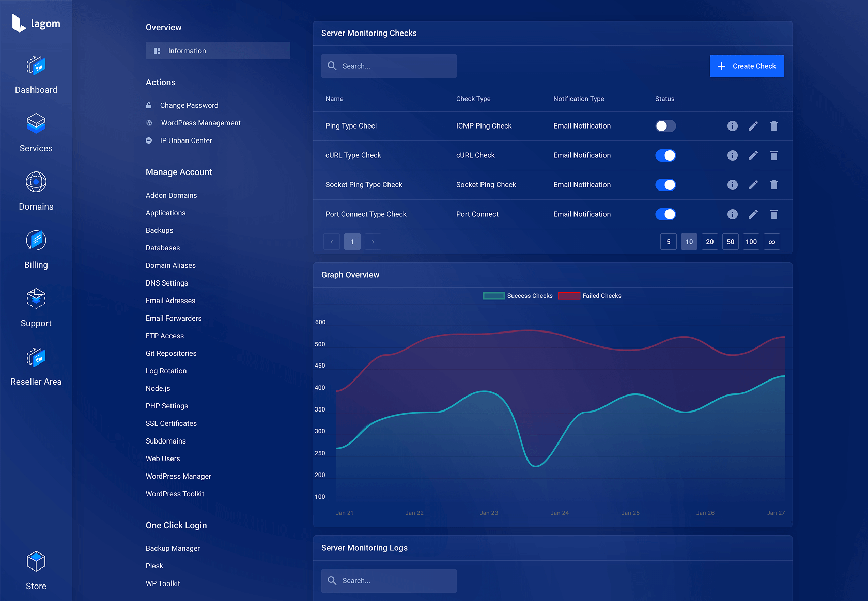Show info for Port Connect Type Check
This screenshot has height=601, width=868.
(733, 214)
